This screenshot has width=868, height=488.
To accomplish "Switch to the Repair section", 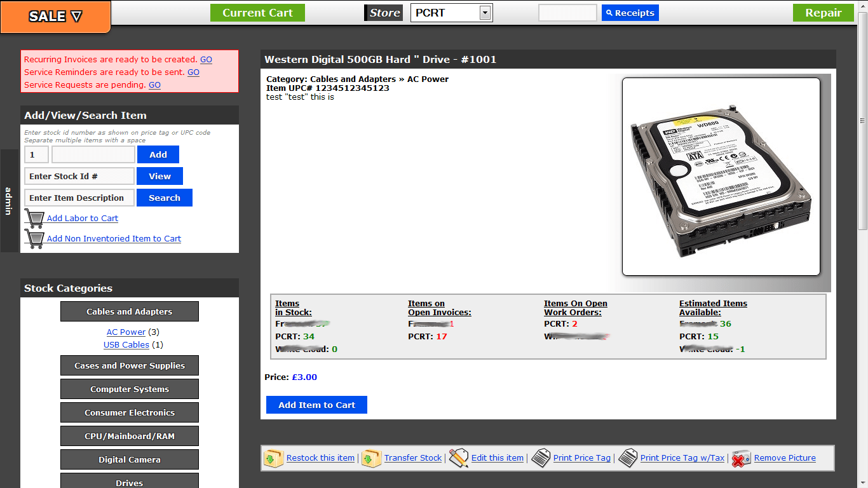I will pos(824,13).
